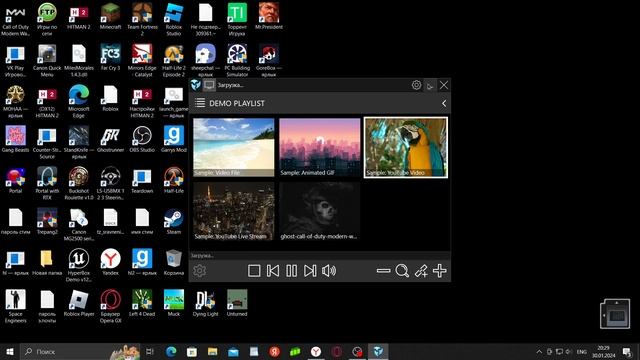This screenshot has height=360, width=640.
Task: Show hidden tray icons with chevron
Action: [539, 351]
